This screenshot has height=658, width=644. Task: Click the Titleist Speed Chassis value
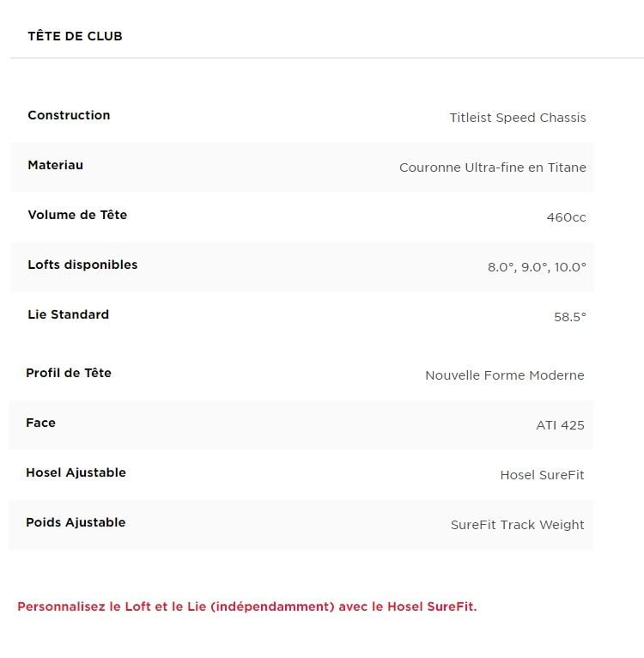(x=518, y=118)
